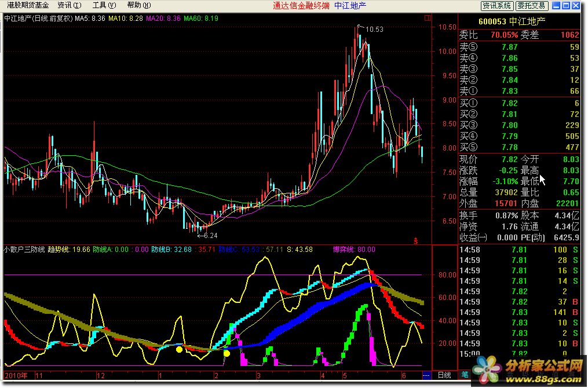Click the 买① bid row at 7.82
Screen dimensions: 588x388
(x=520, y=103)
